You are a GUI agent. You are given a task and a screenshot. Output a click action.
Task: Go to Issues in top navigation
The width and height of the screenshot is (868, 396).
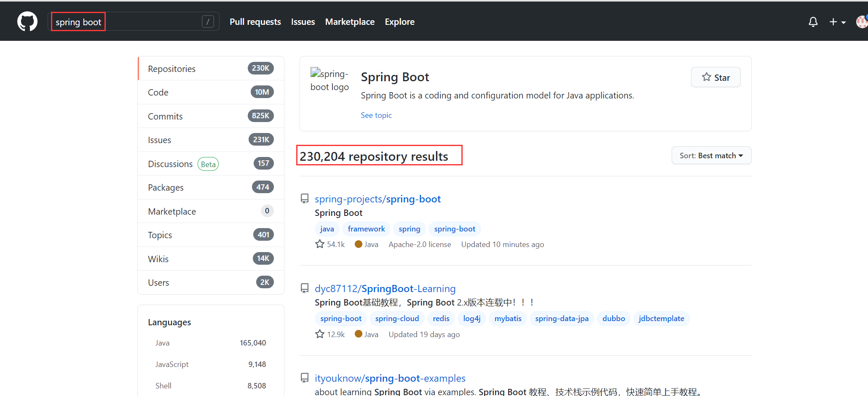303,22
